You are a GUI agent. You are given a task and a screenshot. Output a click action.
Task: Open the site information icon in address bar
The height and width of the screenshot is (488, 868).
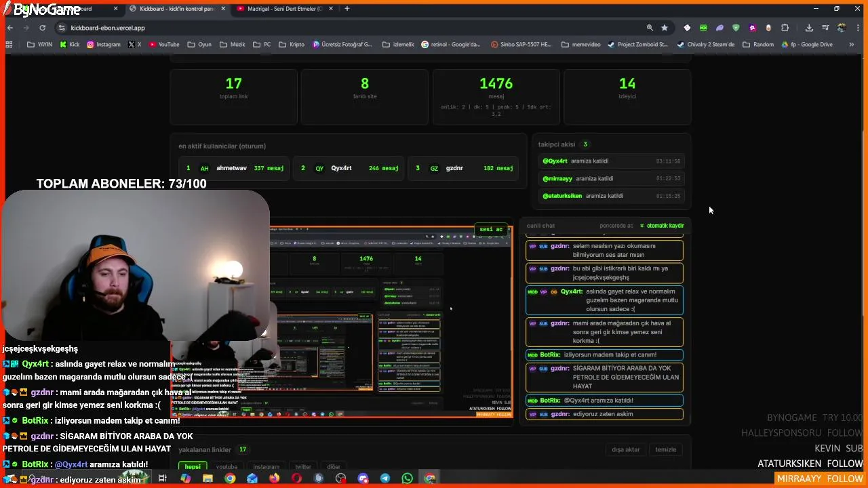pyautogui.click(x=62, y=28)
